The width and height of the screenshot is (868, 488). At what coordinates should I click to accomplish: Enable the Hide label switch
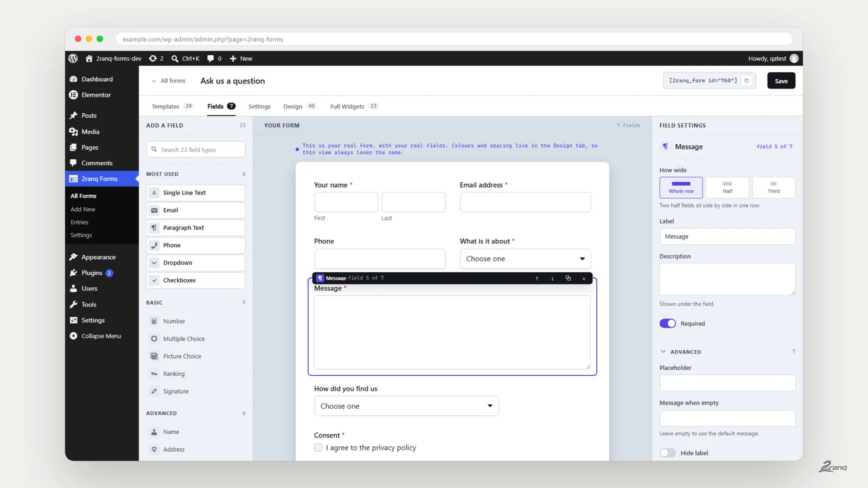(x=668, y=453)
